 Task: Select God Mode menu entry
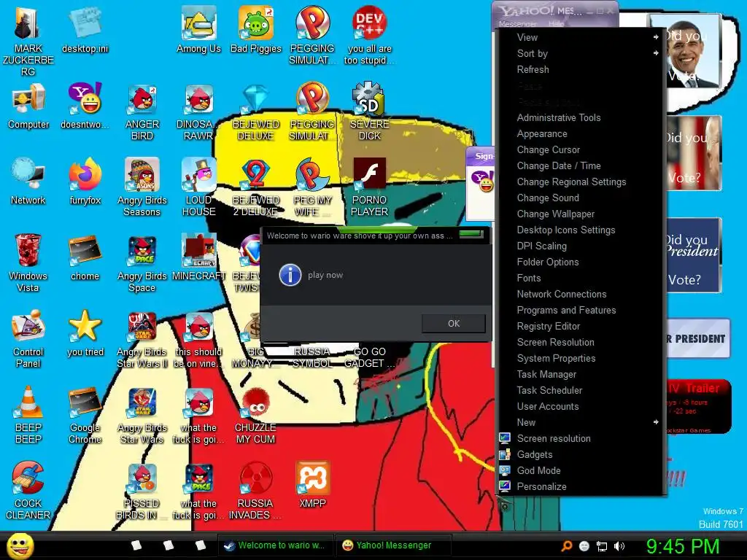point(581,470)
